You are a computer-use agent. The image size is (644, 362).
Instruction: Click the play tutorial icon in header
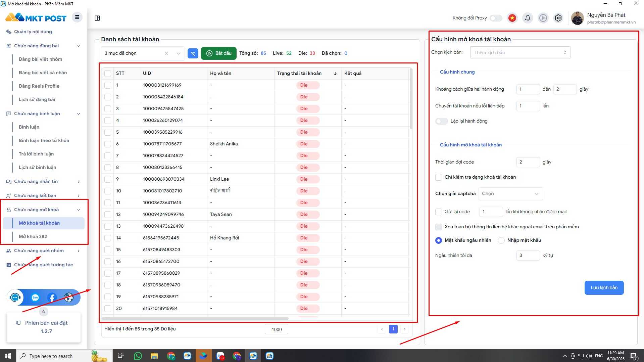(543, 18)
